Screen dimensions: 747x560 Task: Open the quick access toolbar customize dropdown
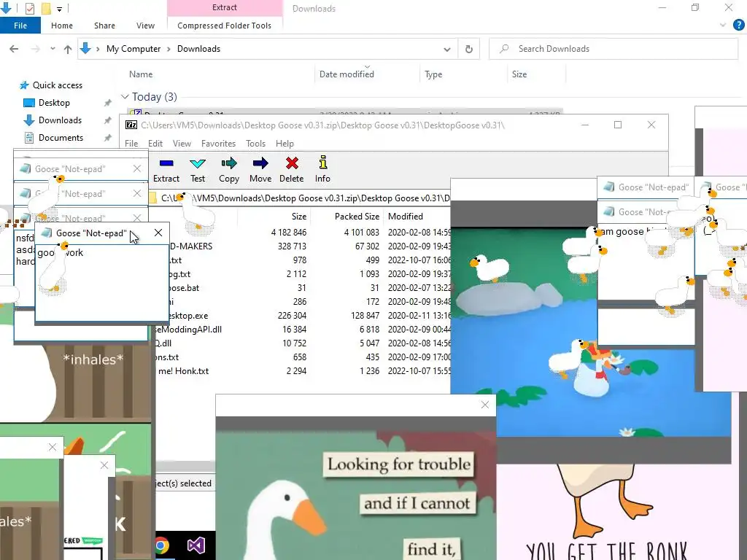(x=60, y=9)
